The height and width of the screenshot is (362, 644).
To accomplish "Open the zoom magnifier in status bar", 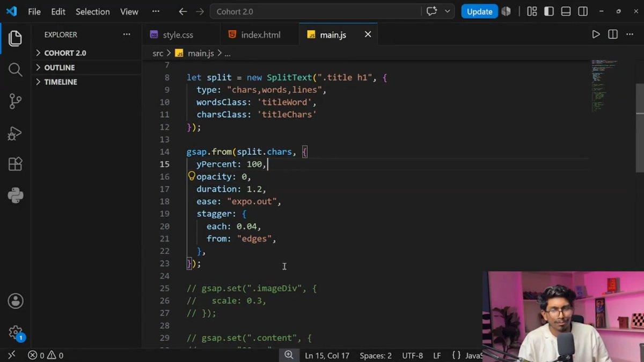I will click(x=289, y=355).
